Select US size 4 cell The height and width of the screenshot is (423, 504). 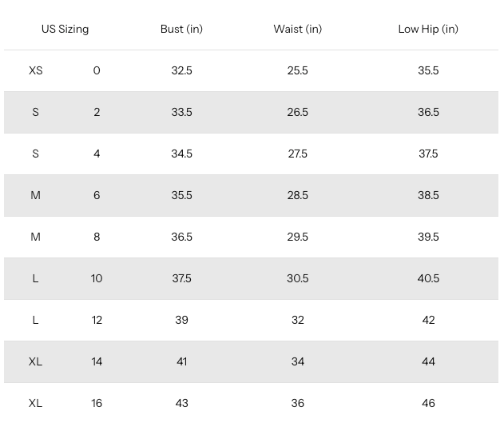click(97, 154)
